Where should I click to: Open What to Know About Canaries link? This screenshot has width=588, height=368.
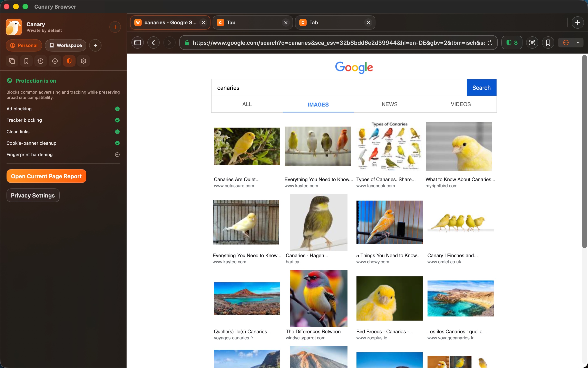pos(460,179)
